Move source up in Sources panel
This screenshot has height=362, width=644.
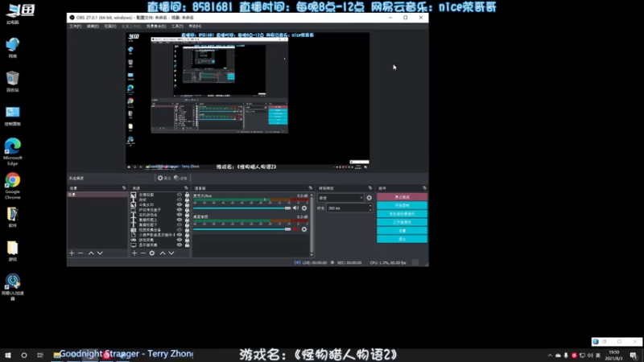(163, 253)
